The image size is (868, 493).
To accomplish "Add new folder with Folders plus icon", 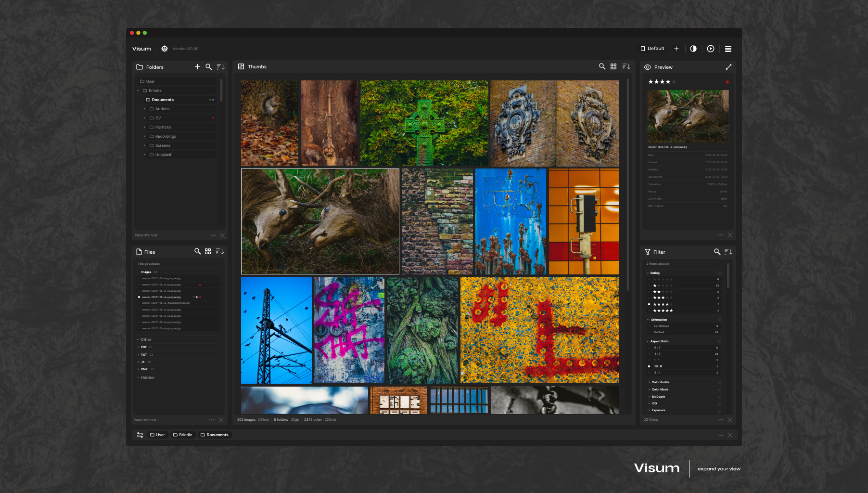I will 197,67.
